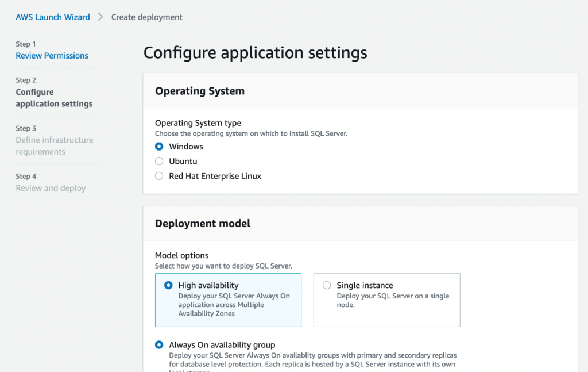The width and height of the screenshot is (588, 372).
Task: Click the Step 4 Review and deploy label
Action: pos(51,188)
